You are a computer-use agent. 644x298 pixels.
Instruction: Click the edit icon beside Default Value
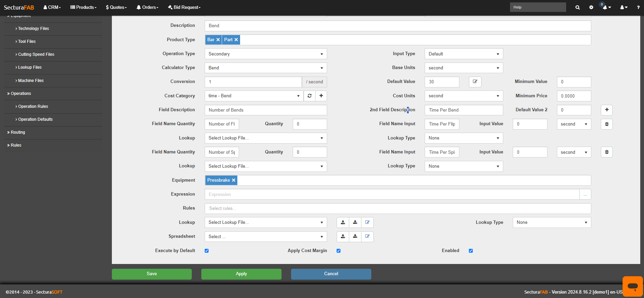[x=475, y=82]
